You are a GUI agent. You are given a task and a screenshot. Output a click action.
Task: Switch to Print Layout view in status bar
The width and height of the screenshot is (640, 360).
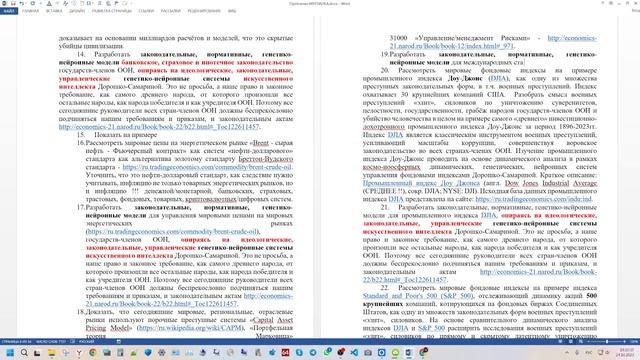570,341
